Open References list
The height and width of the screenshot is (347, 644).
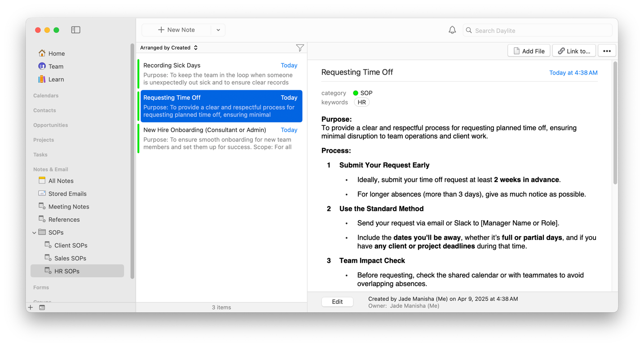64,220
